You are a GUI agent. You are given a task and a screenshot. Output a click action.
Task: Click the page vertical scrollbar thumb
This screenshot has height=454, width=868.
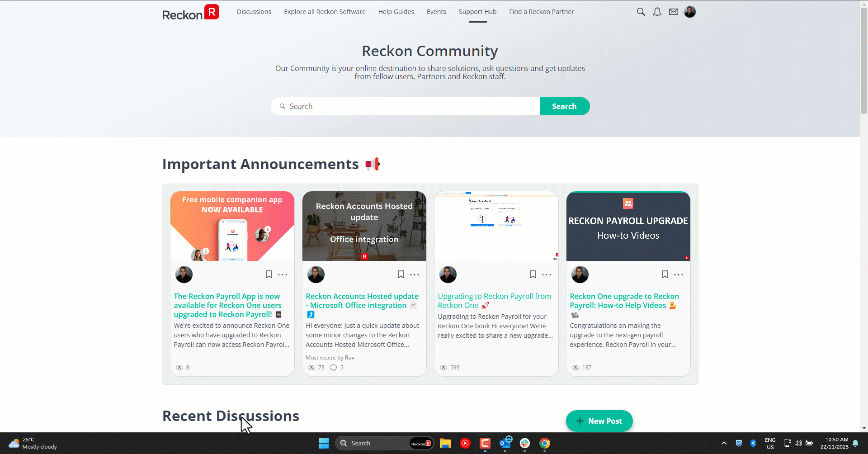point(864,61)
